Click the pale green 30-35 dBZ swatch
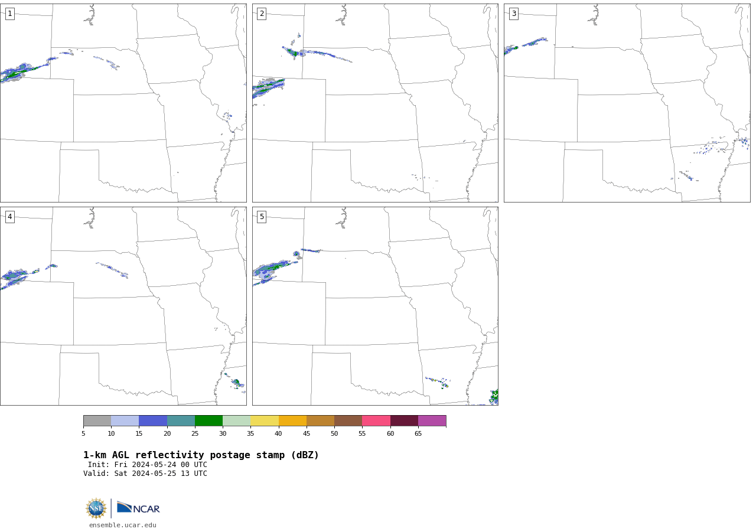This screenshot has width=756, height=532. pos(236,420)
